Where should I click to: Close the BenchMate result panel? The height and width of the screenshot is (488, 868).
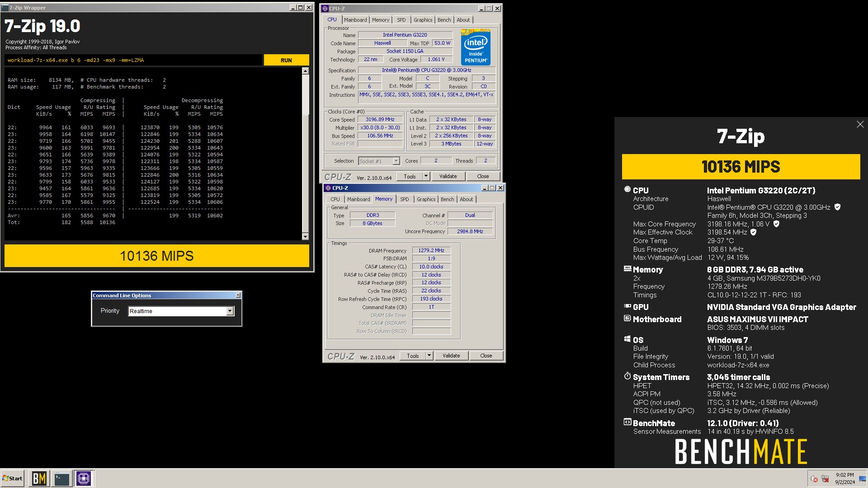(x=860, y=124)
